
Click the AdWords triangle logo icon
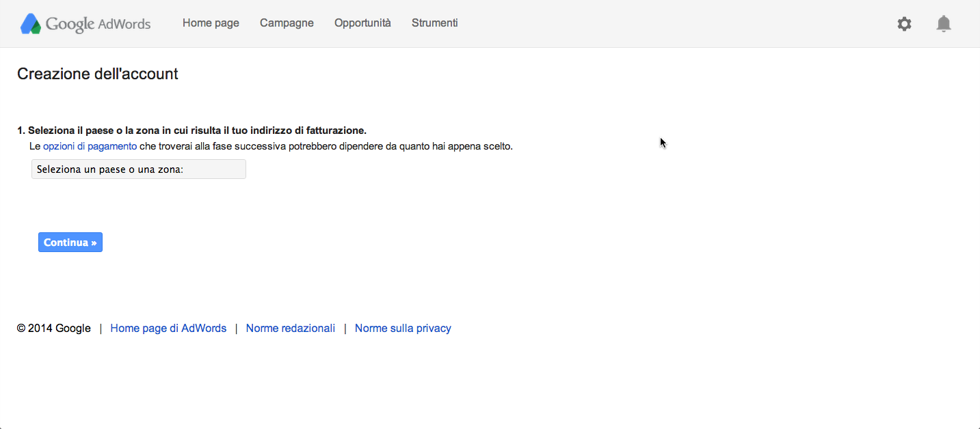31,24
